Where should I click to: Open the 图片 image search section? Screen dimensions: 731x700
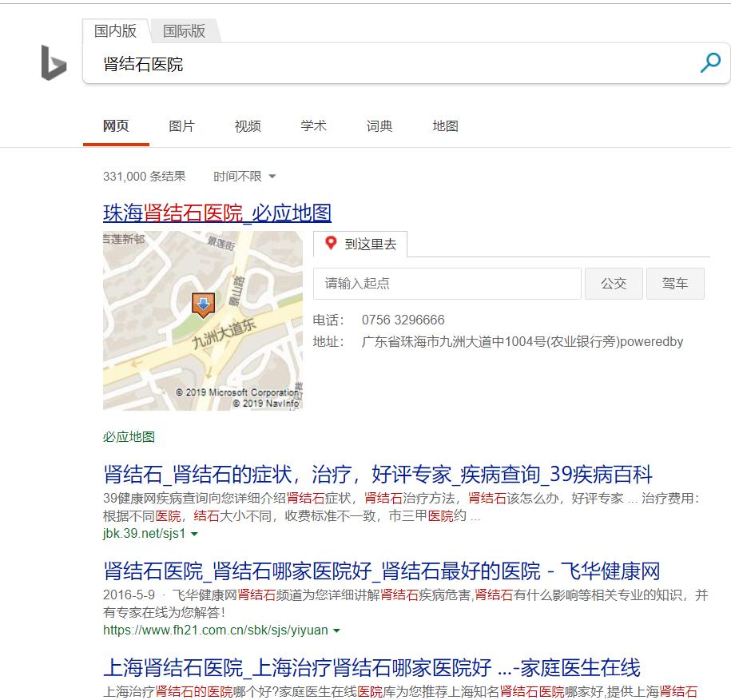[181, 125]
